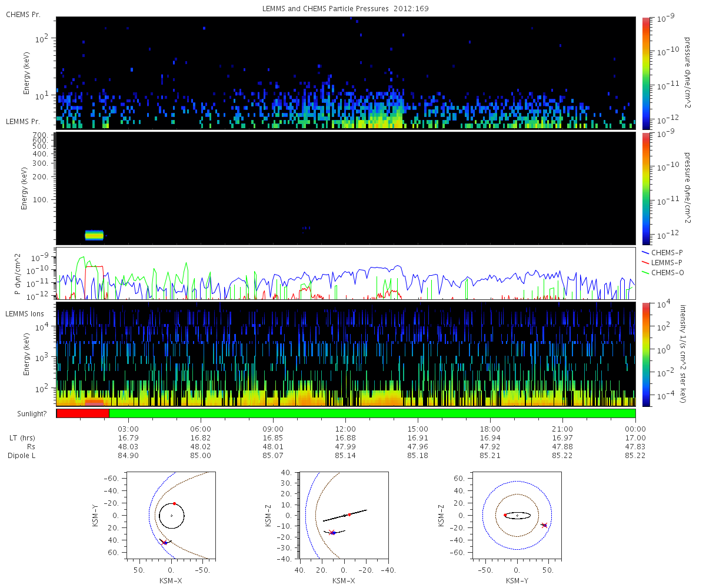
Task: Click the green segment of the Sunlight bar
Action: click(372, 413)
